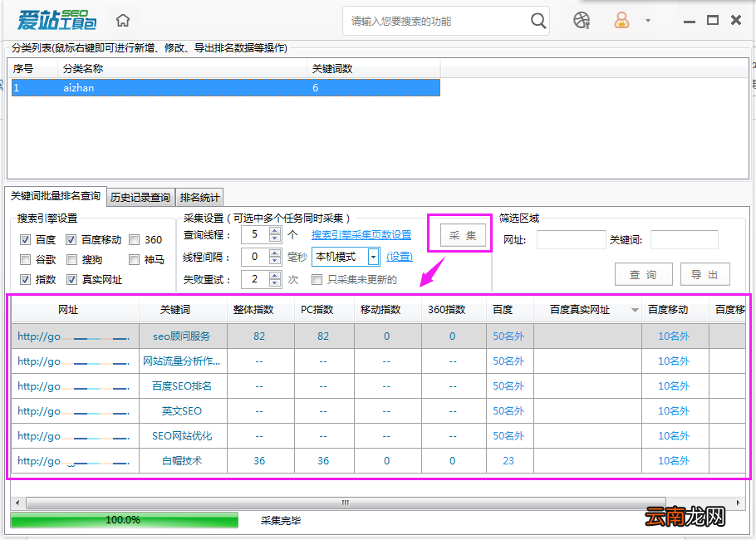
Task: Check 只采集未更新的 option
Action: tap(317, 280)
